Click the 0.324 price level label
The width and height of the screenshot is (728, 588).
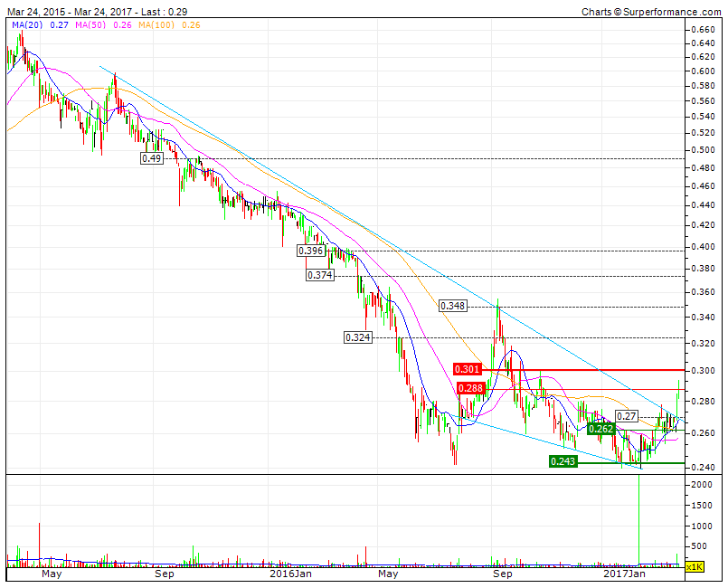pyautogui.click(x=357, y=337)
